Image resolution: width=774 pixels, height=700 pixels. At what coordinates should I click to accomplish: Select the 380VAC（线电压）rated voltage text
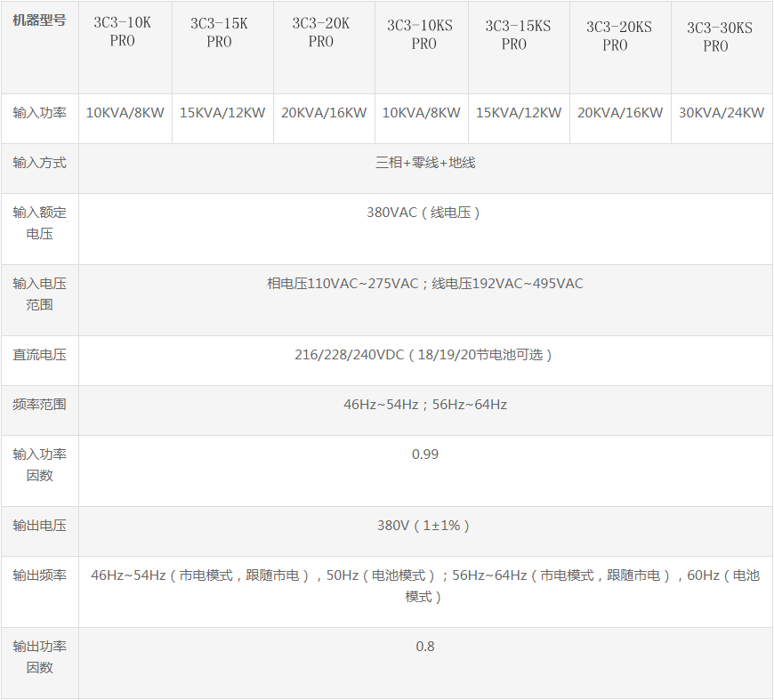click(x=425, y=213)
